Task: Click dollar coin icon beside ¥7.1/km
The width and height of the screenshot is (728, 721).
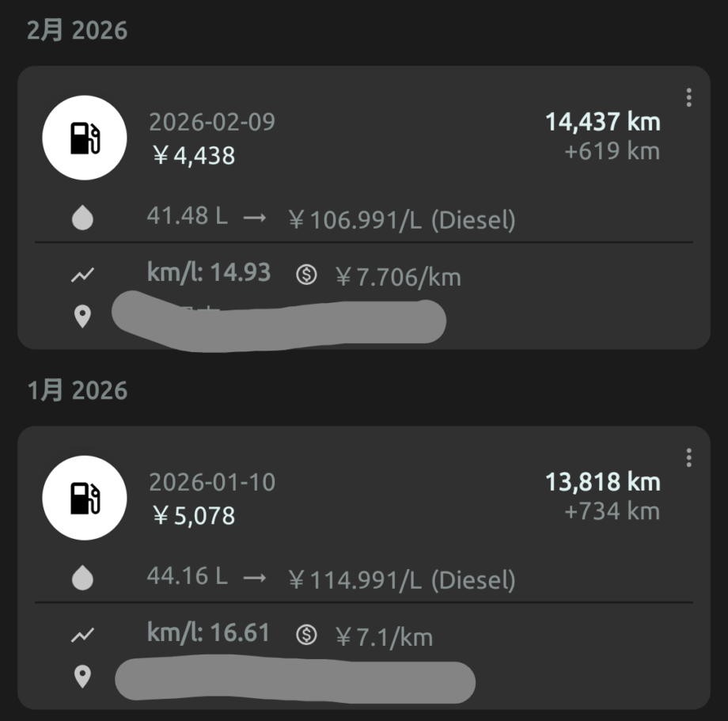Action: point(306,635)
